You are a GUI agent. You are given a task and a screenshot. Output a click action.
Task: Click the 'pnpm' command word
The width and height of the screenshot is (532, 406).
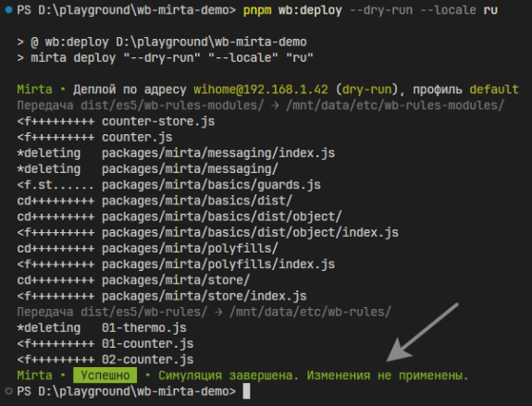[257, 10]
